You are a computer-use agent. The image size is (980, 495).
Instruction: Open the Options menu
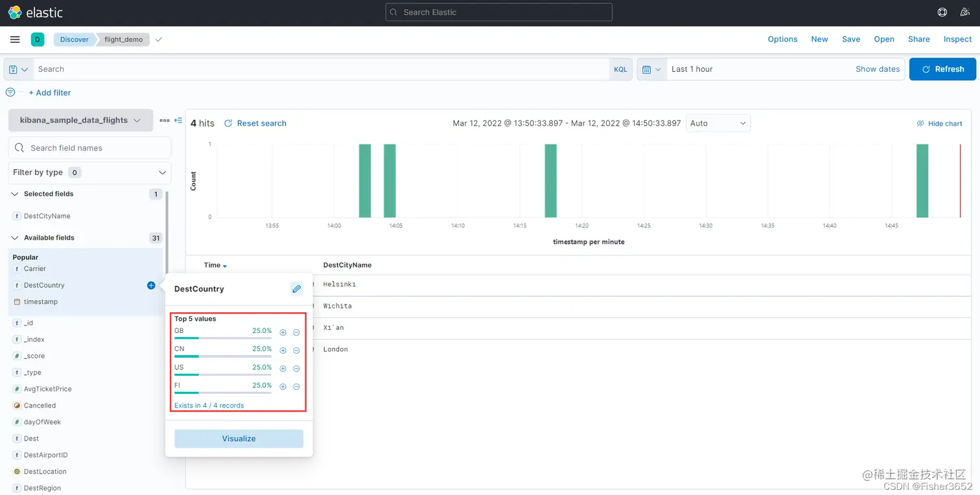click(x=782, y=40)
